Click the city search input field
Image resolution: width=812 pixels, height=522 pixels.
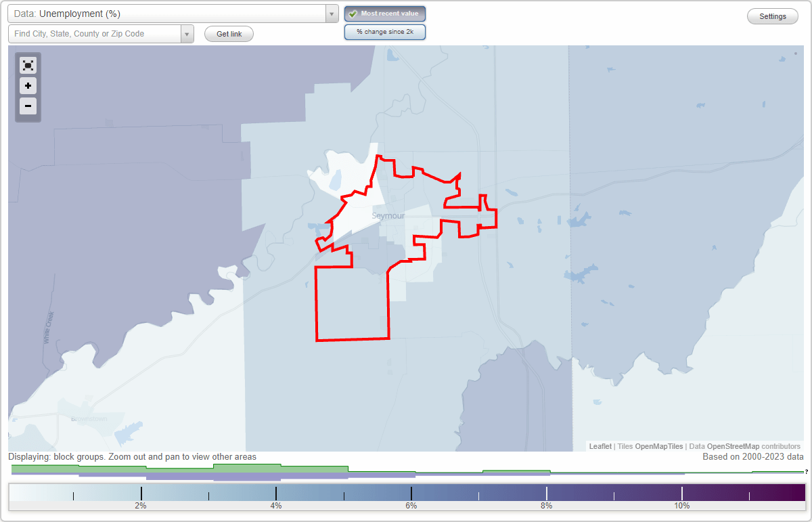[95, 33]
